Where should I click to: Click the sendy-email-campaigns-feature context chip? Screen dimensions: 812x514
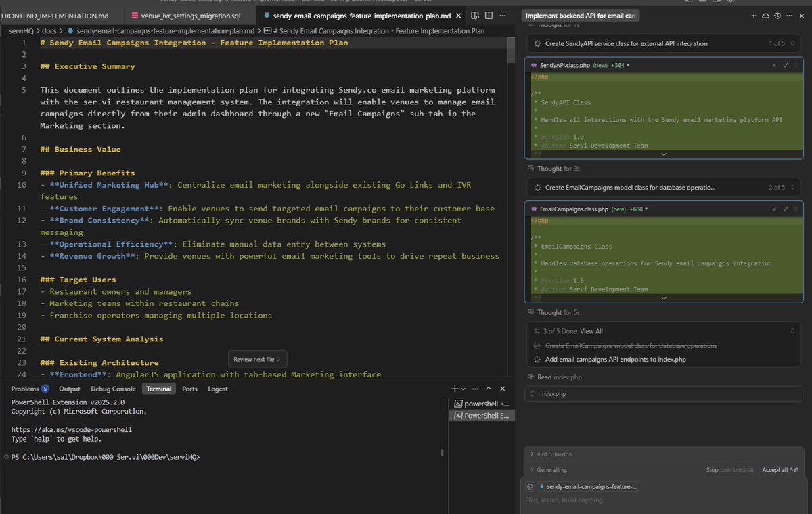pos(588,486)
